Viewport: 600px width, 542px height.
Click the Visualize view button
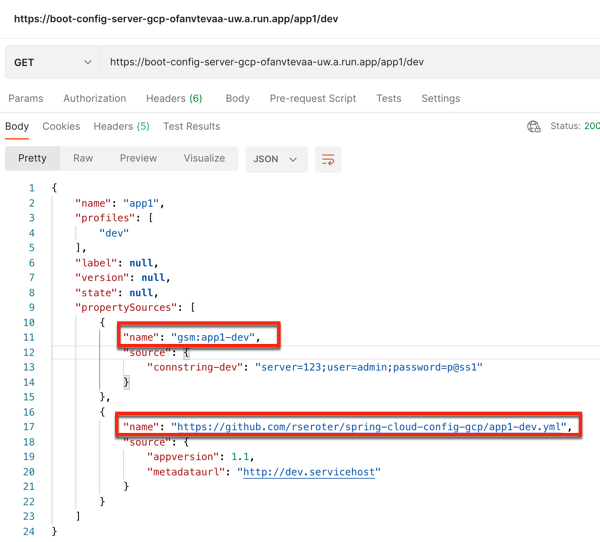204,158
